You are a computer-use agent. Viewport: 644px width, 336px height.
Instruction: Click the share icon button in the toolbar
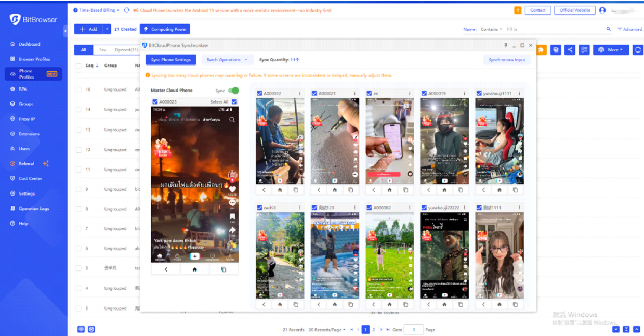point(570,50)
